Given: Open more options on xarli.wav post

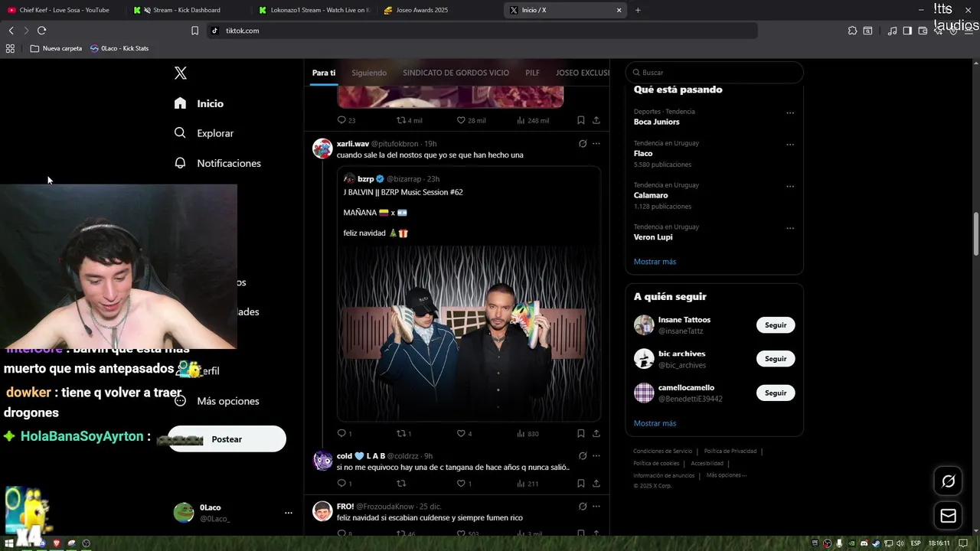Looking at the screenshot, I should [596, 144].
